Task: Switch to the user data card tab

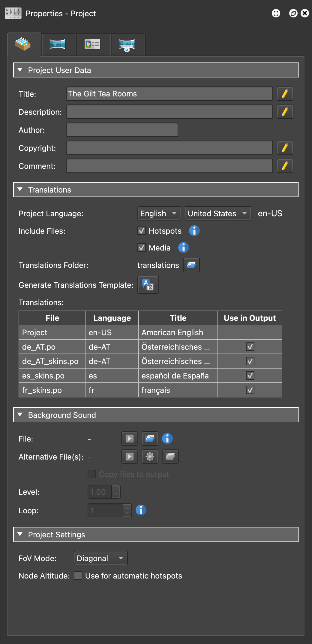Action: 92,44
